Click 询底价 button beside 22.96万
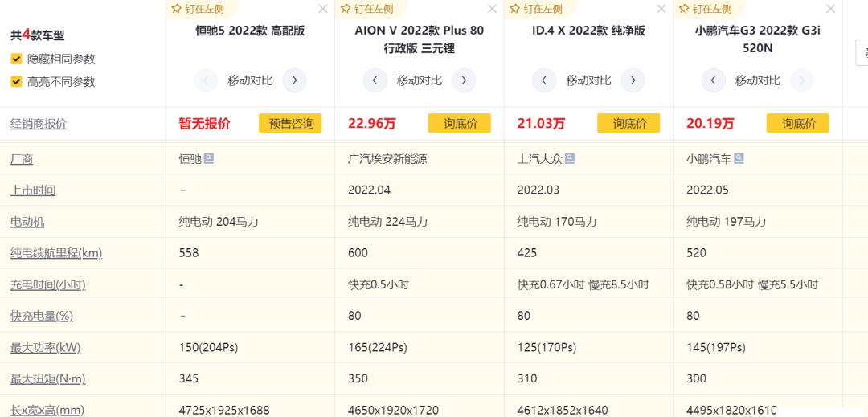The image size is (868, 417). 460,123
